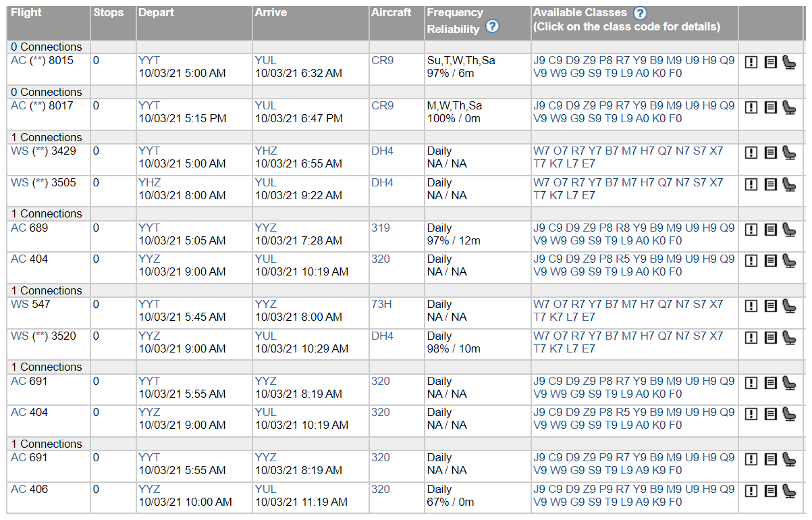Click the seat map icon for flight AC 8015

pyautogui.click(x=789, y=62)
